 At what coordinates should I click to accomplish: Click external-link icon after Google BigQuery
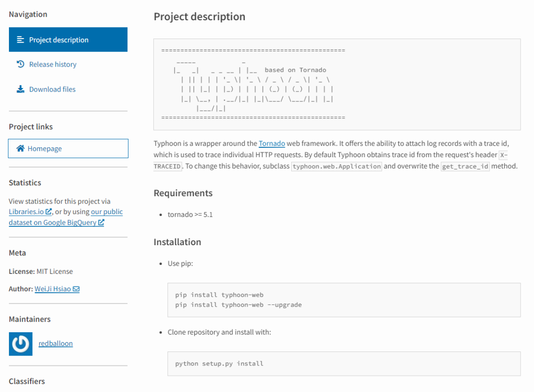click(x=101, y=222)
